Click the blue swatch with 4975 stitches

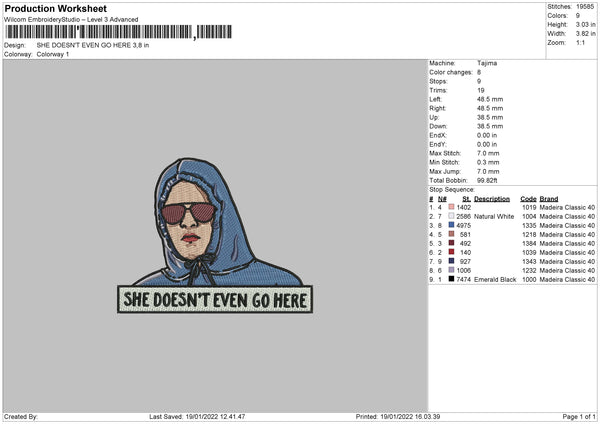pyautogui.click(x=452, y=225)
